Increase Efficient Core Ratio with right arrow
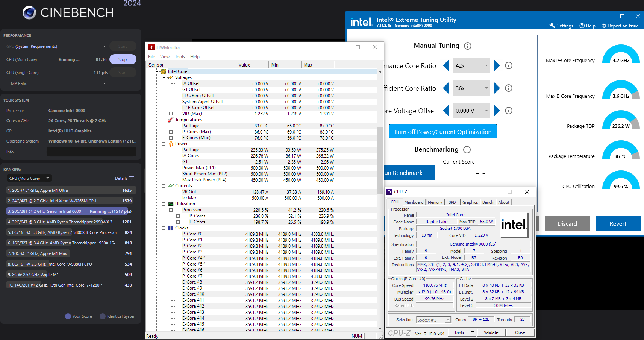The image size is (644, 340). [x=497, y=88]
